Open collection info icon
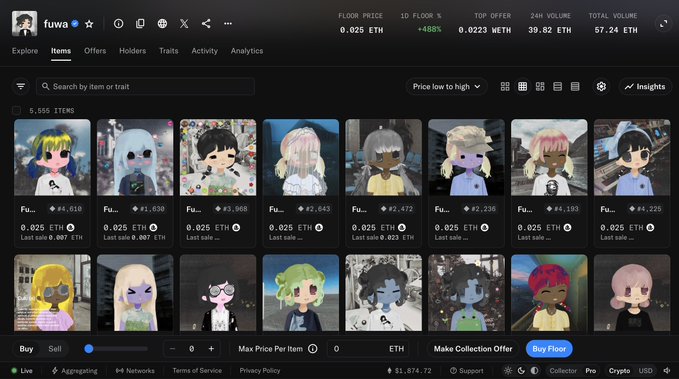The height and width of the screenshot is (379, 679). pos(118,23)
